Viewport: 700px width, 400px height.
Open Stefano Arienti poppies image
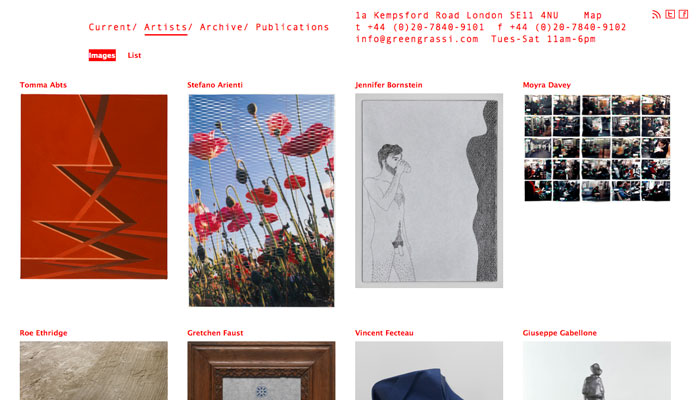[x=261, y=200]
